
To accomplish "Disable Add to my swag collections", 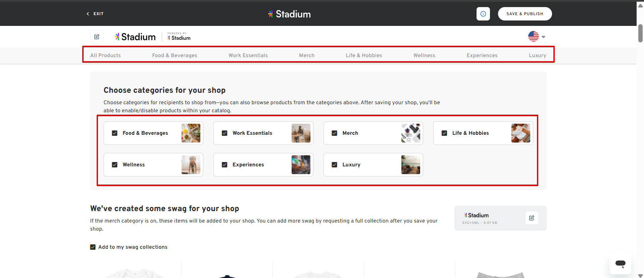I will click(93, 247).
